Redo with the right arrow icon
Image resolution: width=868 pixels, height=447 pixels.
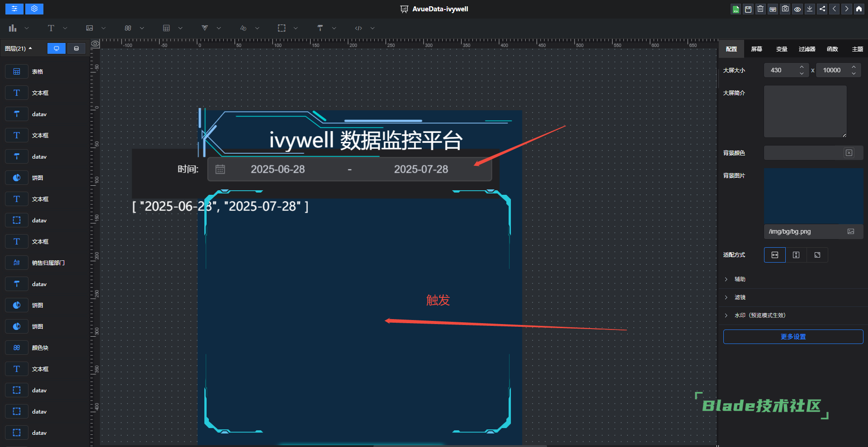[x=847, y=9]
